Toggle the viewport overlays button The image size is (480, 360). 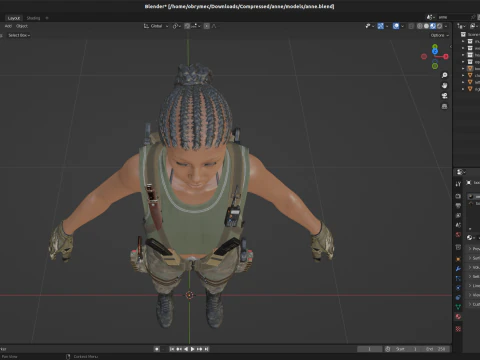tap(396, 26)
